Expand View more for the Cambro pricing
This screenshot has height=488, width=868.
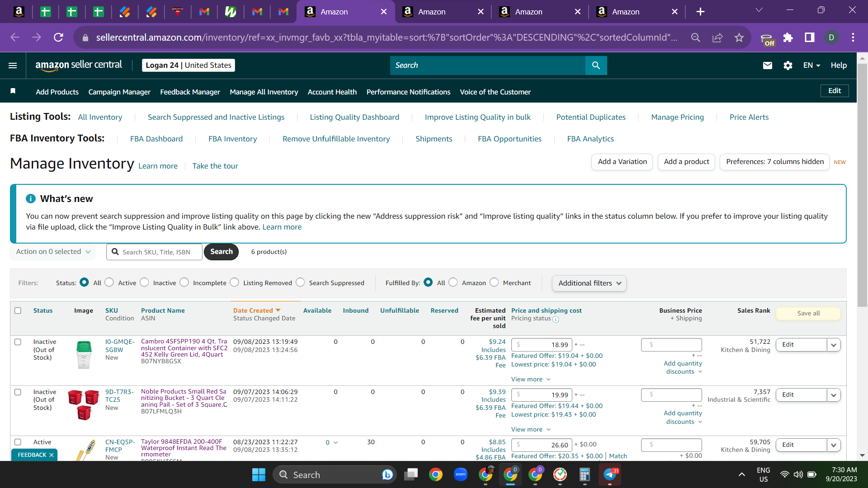(531, 380)
